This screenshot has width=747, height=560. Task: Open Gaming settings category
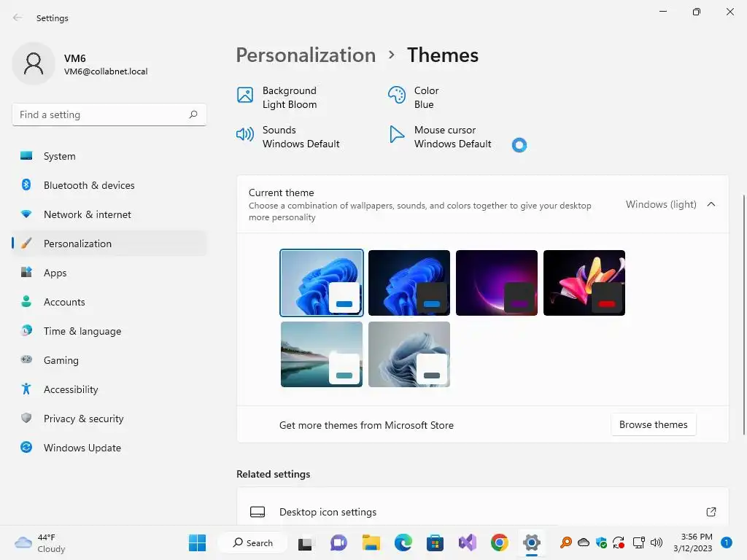point(109,360)
